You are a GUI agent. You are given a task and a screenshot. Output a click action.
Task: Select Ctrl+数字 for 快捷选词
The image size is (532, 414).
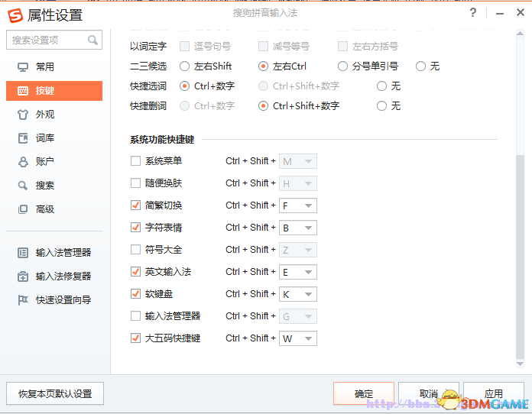[184, 86]
